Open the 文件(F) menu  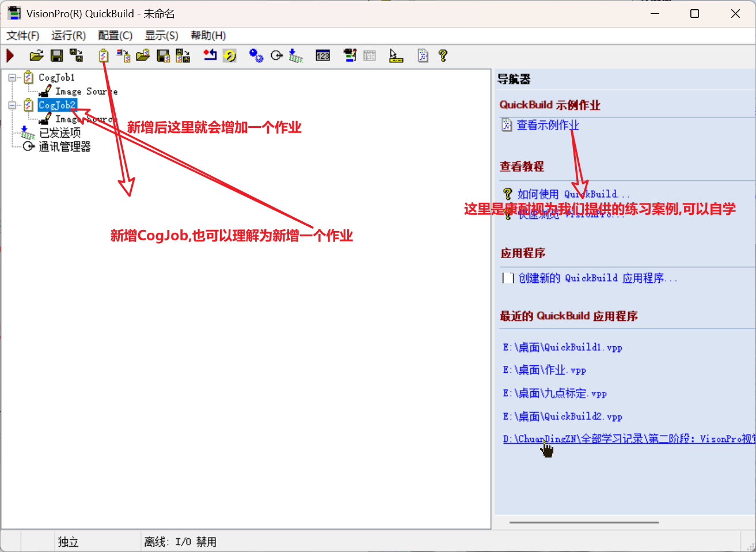[22, 36]
